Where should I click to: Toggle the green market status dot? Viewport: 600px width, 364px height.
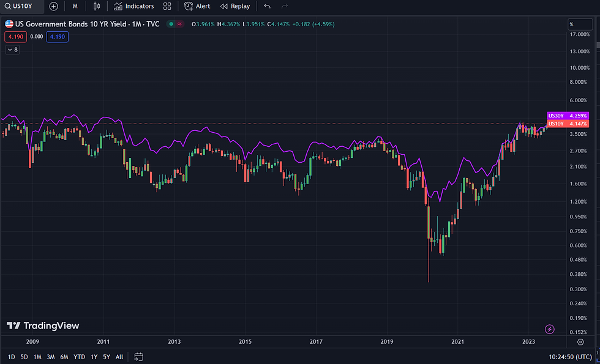[x=171, y=24]
